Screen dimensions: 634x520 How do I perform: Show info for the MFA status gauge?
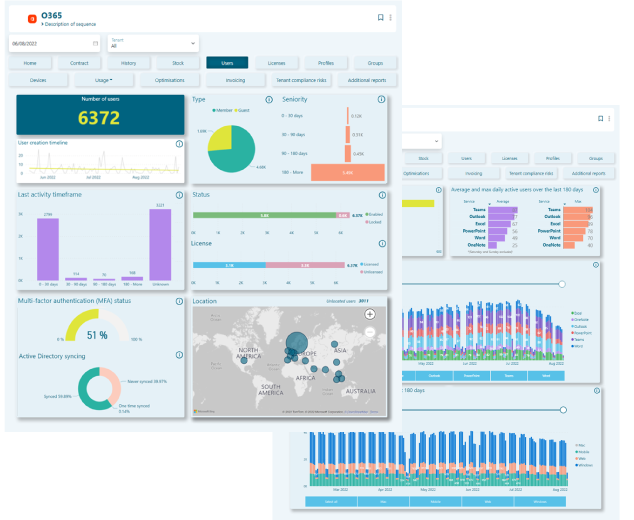[179, 301]
